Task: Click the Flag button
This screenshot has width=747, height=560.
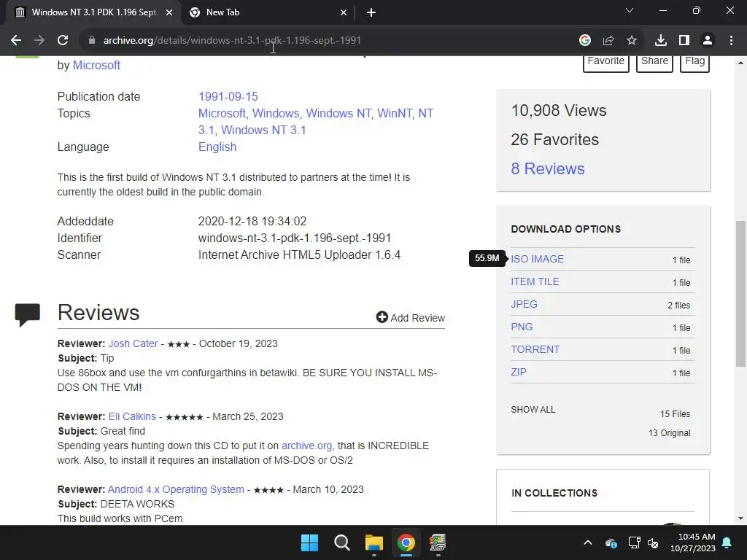Action: 694,61
